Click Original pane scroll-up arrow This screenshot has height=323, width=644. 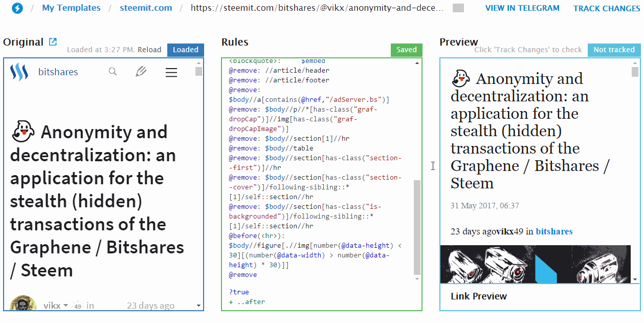pyautogui.click(x=198, y=62)
